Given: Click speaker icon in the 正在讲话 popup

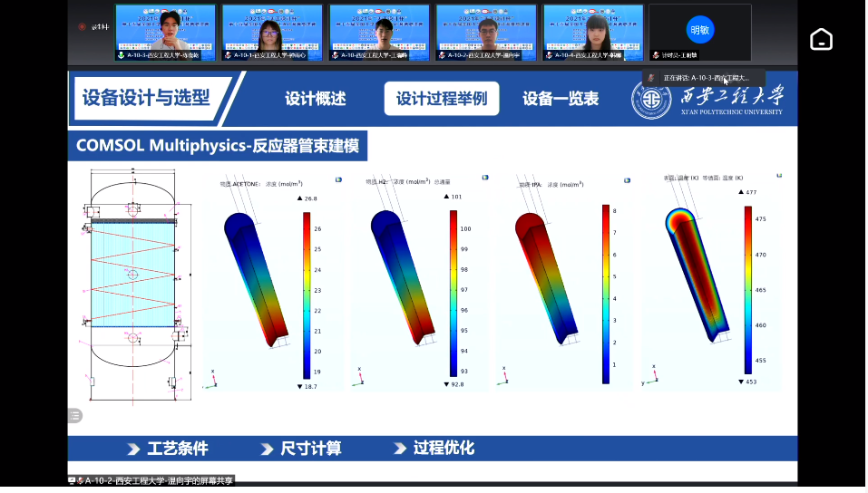Looking at the screenshot, I should [x=651, y=78].
